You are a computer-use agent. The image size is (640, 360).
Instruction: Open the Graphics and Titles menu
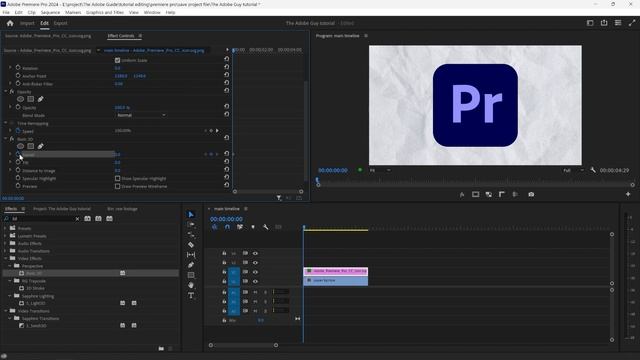(105, 12)
